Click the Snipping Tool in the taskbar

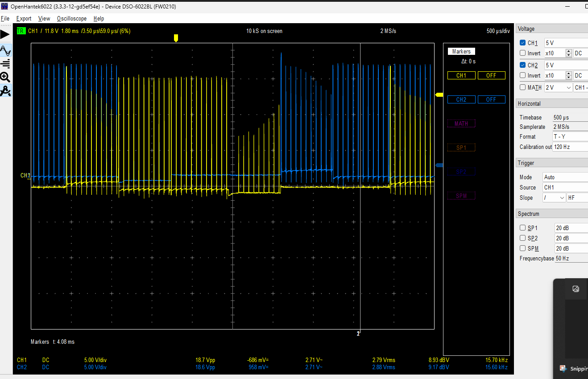[563, 369]
